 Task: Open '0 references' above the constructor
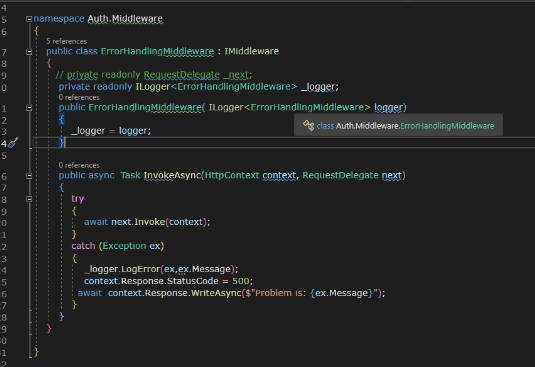[x=79, y=97]
